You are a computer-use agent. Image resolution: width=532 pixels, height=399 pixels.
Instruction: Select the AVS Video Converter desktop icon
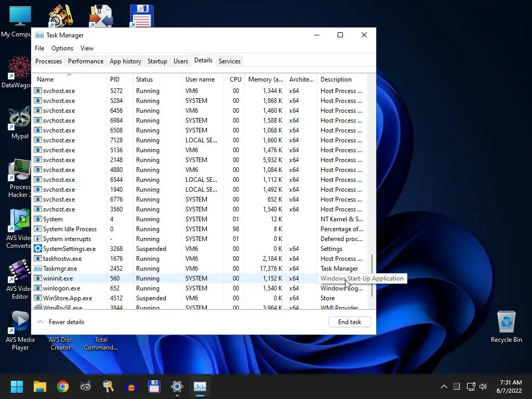[x=19, y=229]
